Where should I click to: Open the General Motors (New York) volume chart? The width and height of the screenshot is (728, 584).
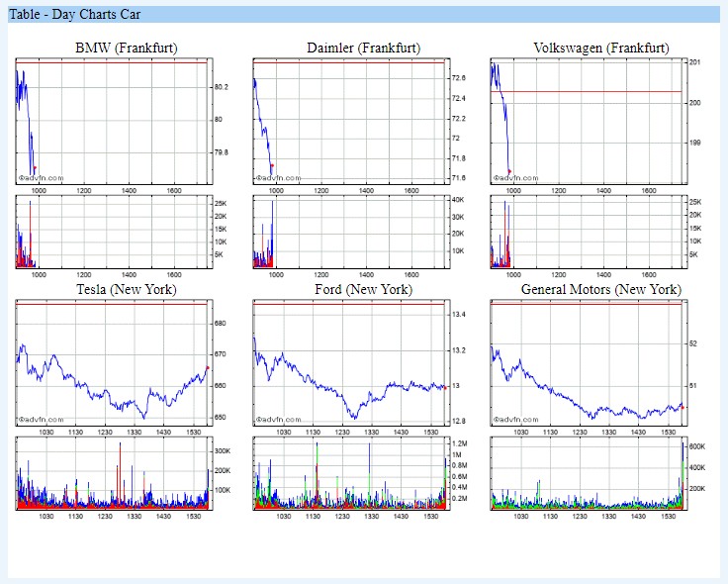click(x=590, y=473)
